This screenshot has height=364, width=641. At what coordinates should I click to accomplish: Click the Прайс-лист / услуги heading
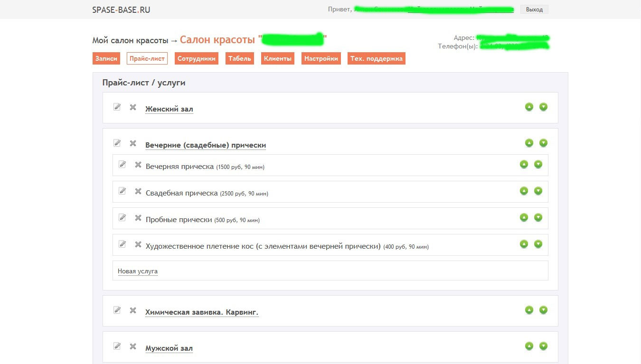point(144,83)
